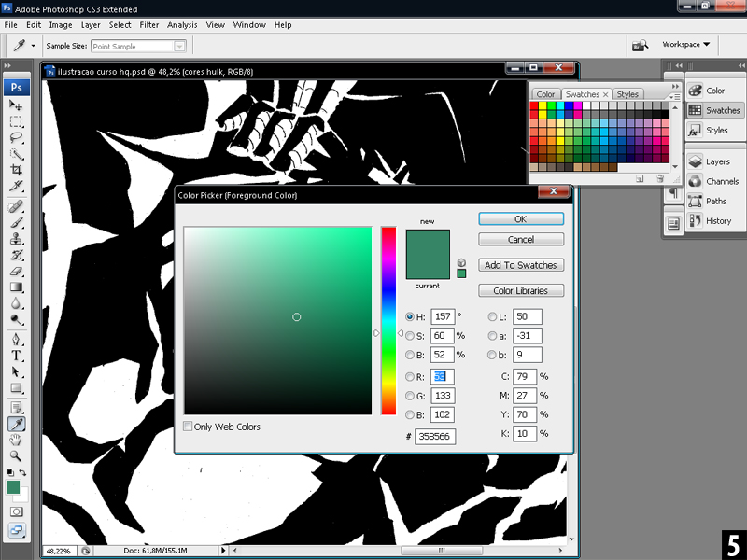Select the Zoom tool in toolbox
The height and width of the screenshot is (560, 747).
pos(17,455)
